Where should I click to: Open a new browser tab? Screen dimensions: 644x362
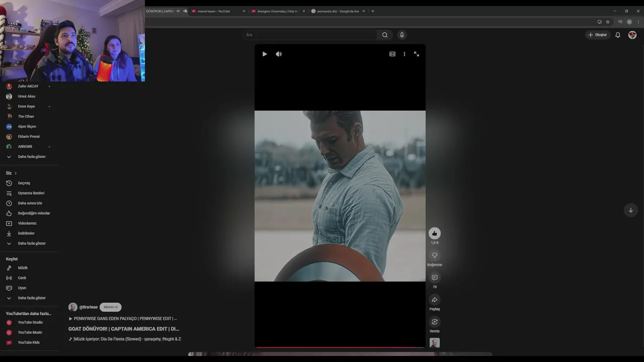point(373,11)
